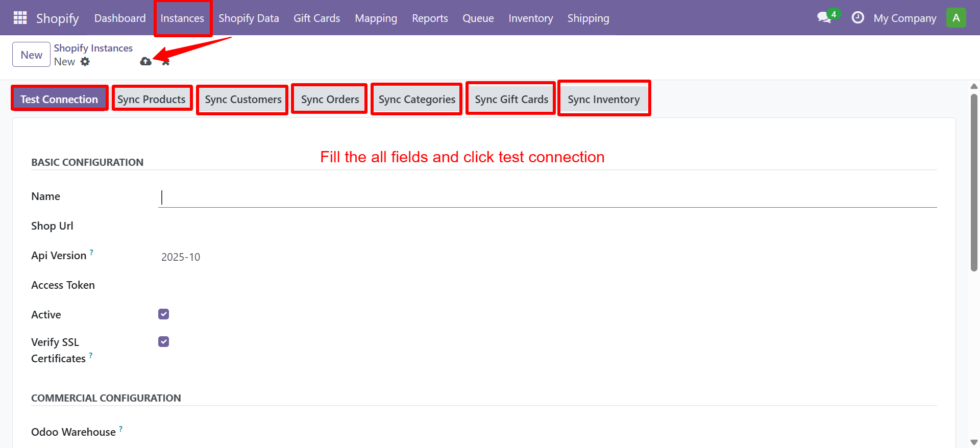Go to Shopify Instances breadcrumb
980x448 pixels.
(x=93, y=48)
